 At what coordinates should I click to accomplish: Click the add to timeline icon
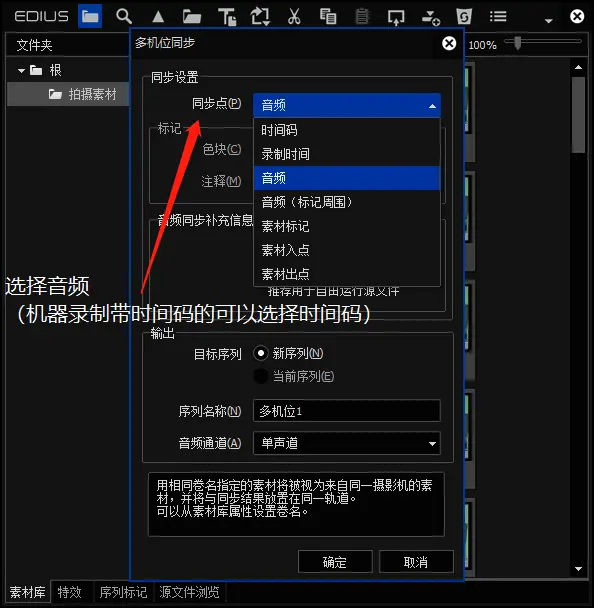tap(430, 17)
